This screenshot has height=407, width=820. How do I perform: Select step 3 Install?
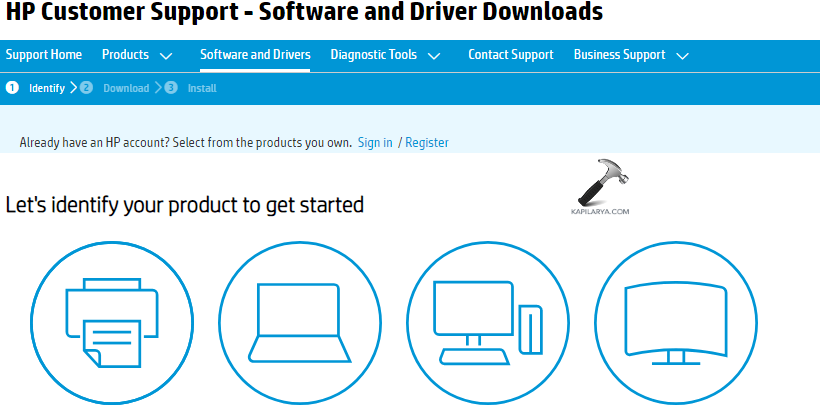click(190, 88)
